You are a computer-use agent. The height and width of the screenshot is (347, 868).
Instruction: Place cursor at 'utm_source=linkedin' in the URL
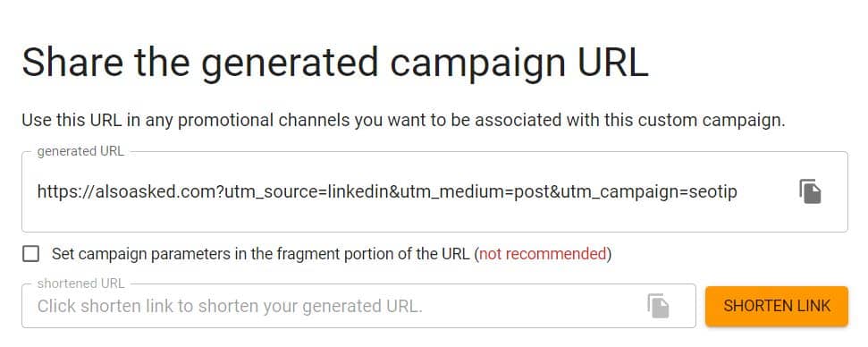click(308, 192)
